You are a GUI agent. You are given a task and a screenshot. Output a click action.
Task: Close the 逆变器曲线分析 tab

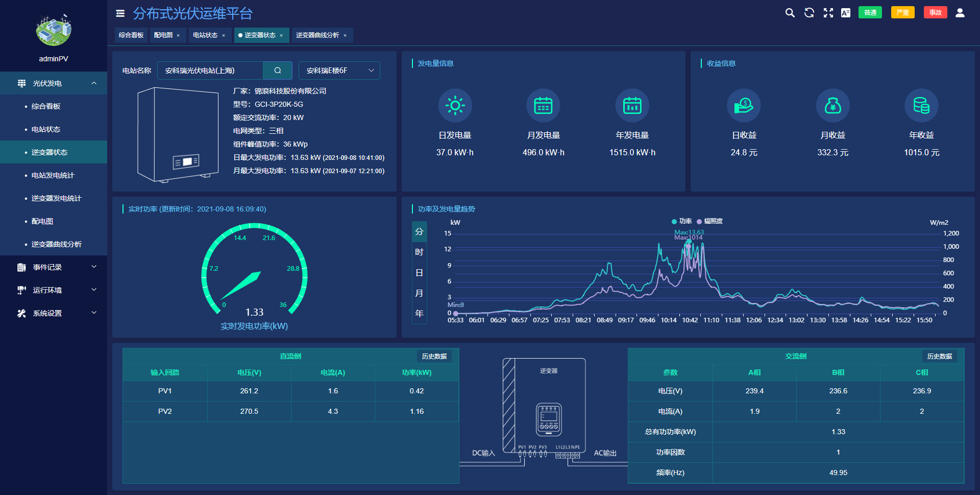point(345,35)
